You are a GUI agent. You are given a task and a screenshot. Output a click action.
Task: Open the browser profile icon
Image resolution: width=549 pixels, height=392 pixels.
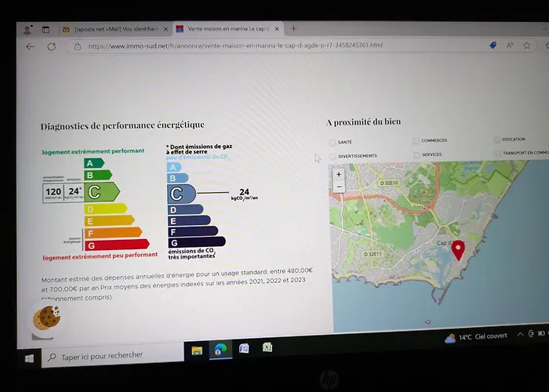click(28, 29)
